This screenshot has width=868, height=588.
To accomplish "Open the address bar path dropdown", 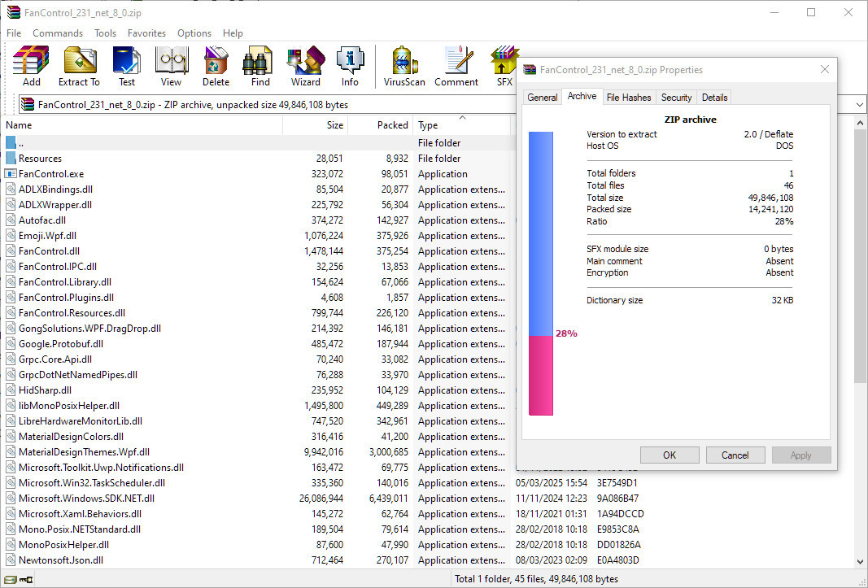I will coord(859,105).
